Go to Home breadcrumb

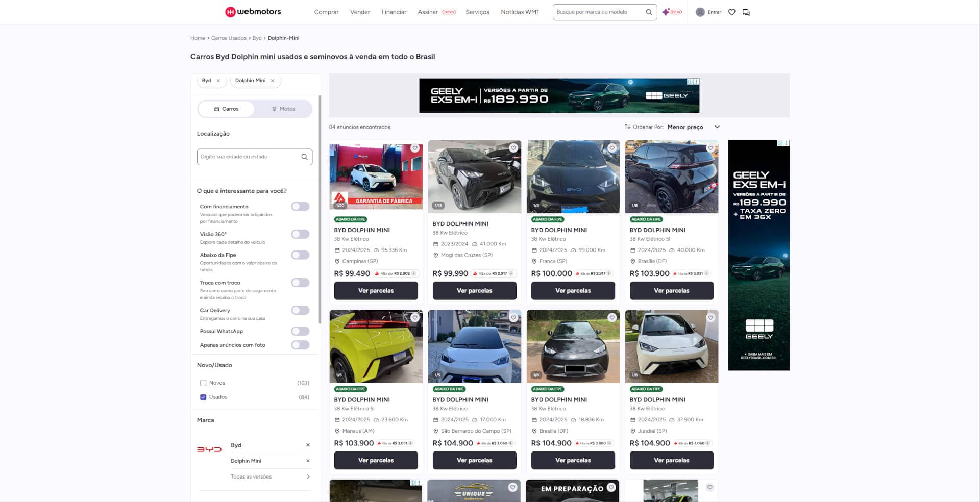[x=198, y=38]
